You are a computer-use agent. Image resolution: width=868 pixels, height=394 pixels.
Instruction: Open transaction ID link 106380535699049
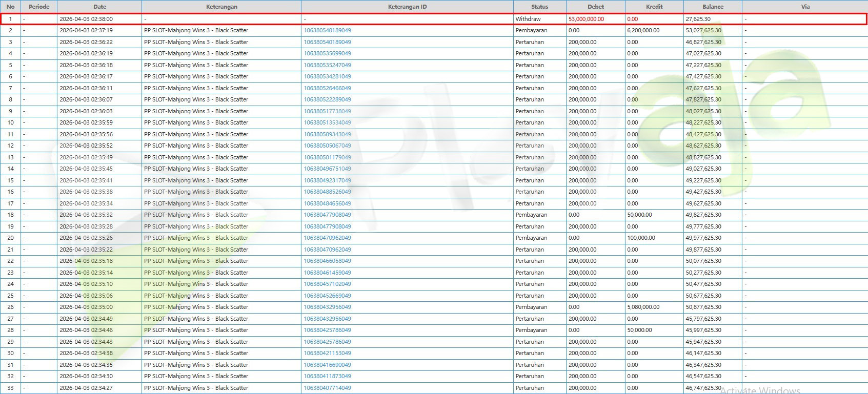[327, 53]
